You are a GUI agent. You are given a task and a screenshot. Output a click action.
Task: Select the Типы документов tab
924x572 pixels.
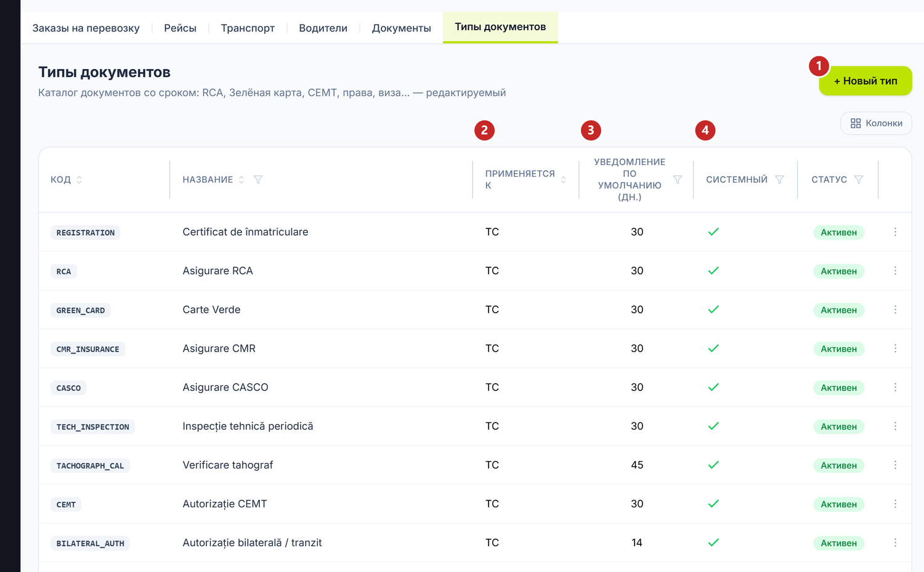500,27
